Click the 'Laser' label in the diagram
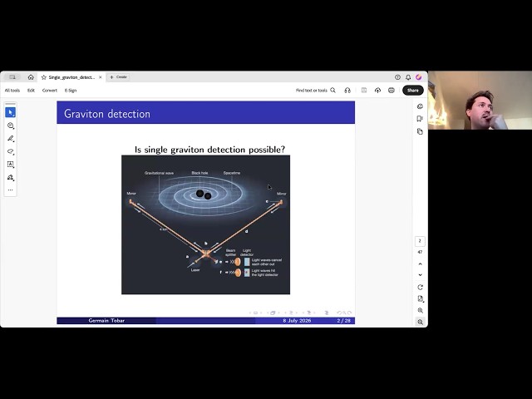The image size is (532, 399). 195,270
